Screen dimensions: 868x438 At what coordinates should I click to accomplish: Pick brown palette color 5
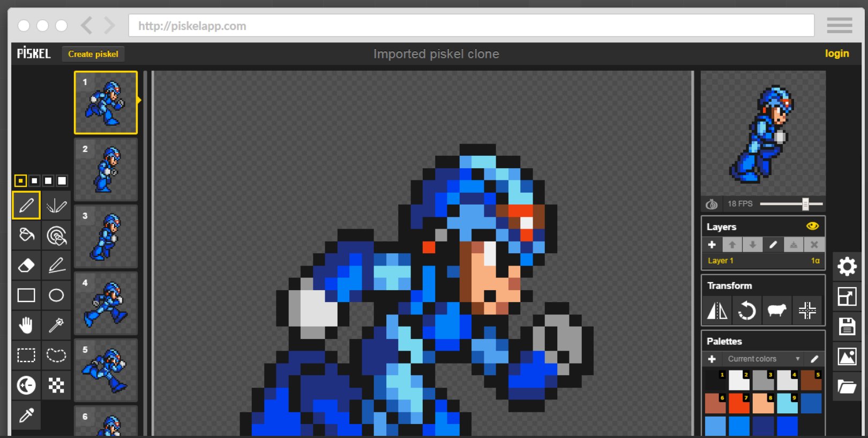coord(811,380)
